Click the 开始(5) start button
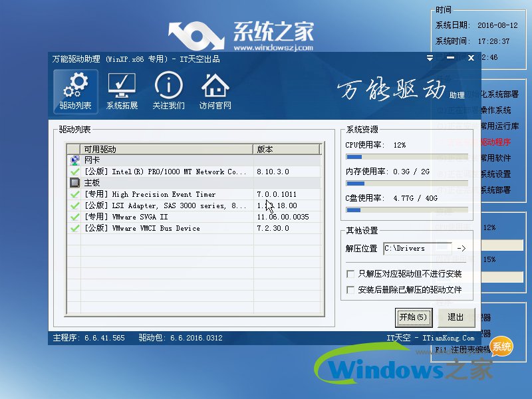Screen dimensions: 532x399 click(x=414, y=318)
